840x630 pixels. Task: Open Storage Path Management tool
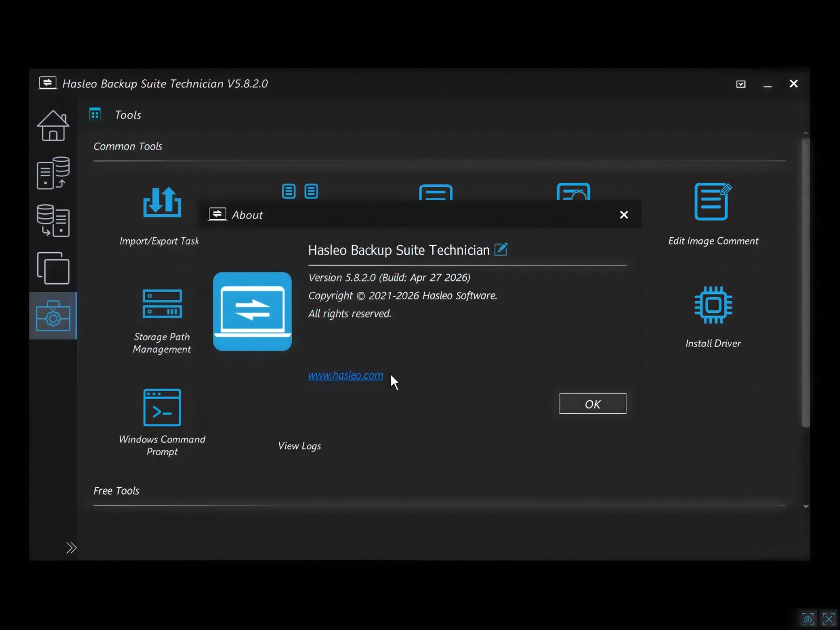pyautogui.click(x=162, y=321)
